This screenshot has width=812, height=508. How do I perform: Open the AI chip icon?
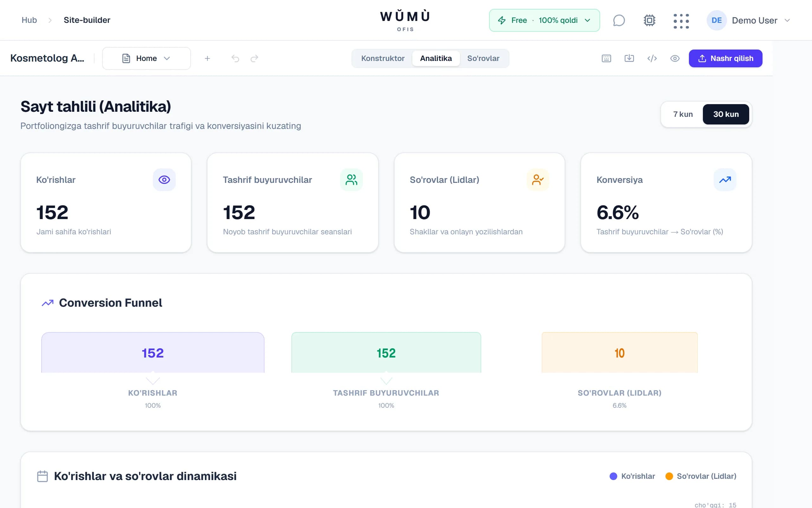(650, 20)
